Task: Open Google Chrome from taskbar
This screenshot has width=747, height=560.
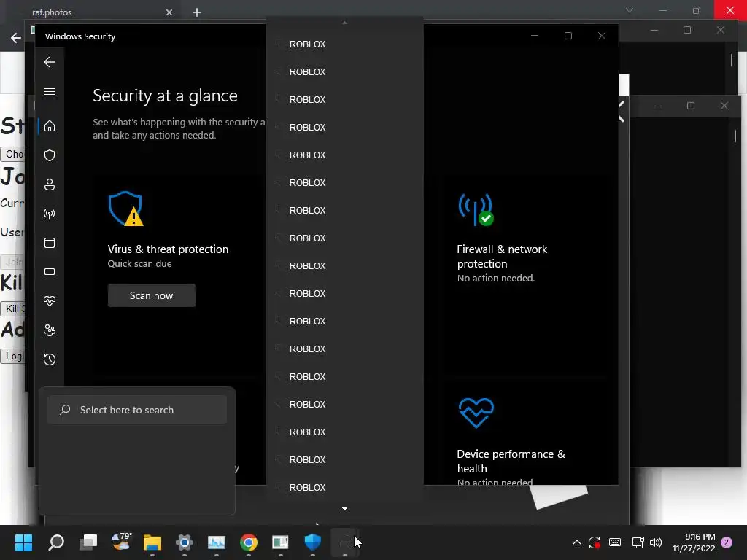Action: (x=249, y=542)
